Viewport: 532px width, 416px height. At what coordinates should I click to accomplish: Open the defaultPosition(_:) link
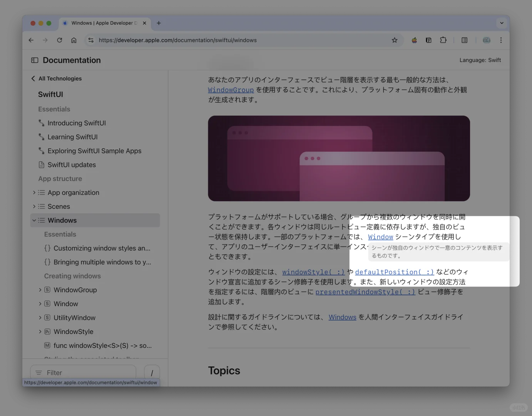(395, 272)
